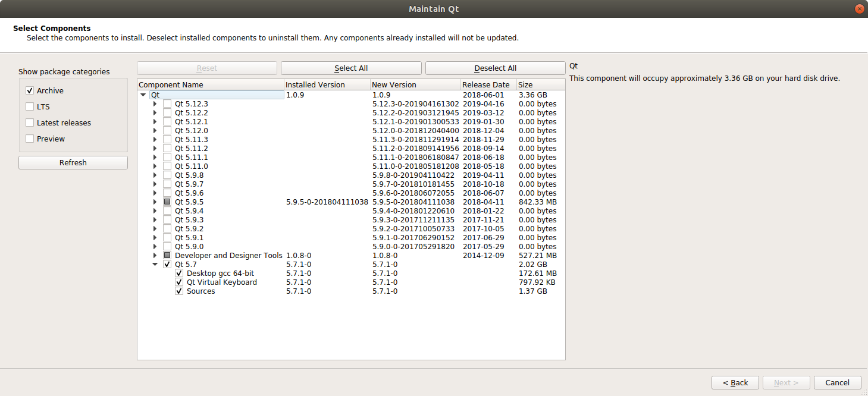Check the Qt 5.12.3 component checkbox
The width and height of the screenshot is (868, 396).
click(x=167, y=104)
